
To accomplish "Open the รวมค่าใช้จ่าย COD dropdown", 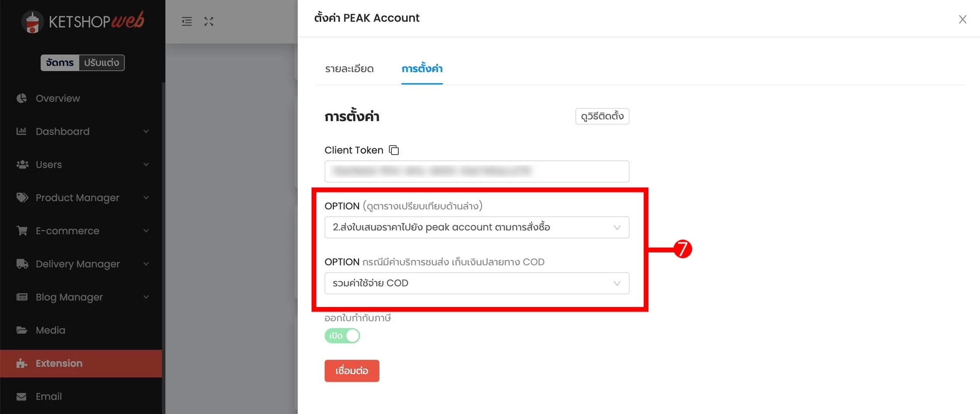I will (477, 283).
